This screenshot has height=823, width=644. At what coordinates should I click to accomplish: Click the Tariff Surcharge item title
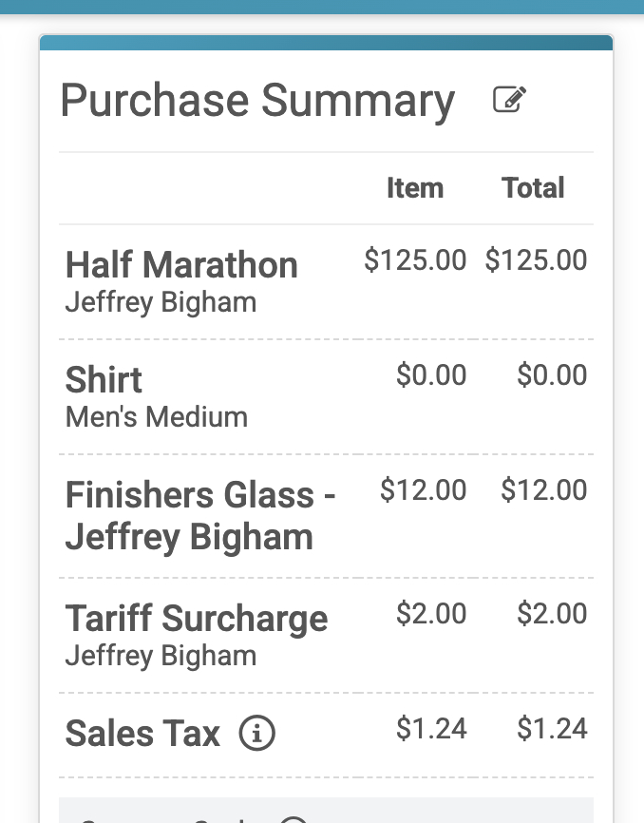pos(197,619)
